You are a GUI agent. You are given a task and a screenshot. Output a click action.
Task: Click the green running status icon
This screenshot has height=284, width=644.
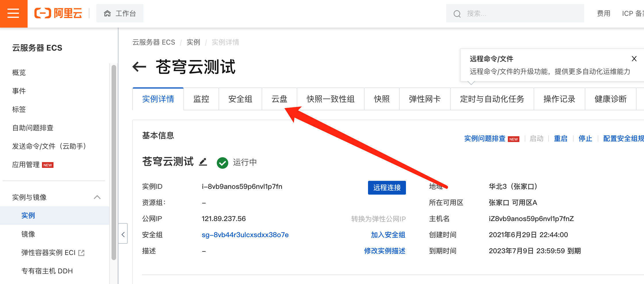(x=223, y=163)
